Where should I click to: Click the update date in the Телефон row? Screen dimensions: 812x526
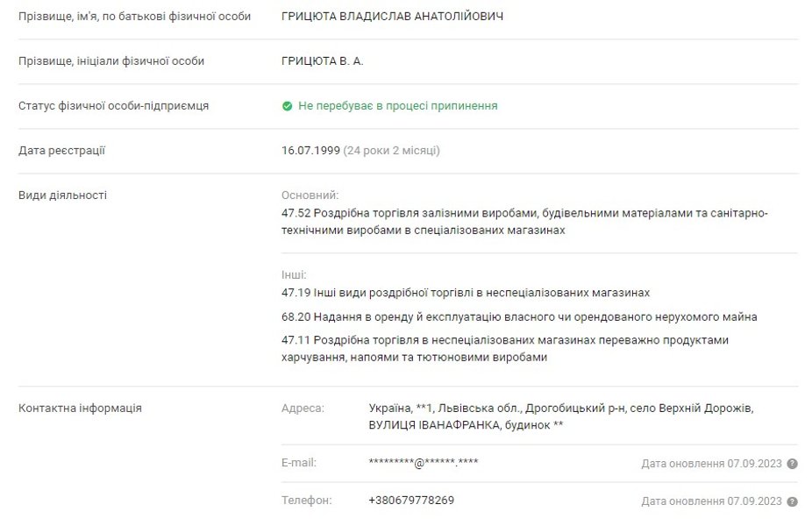tap(711, 501)
